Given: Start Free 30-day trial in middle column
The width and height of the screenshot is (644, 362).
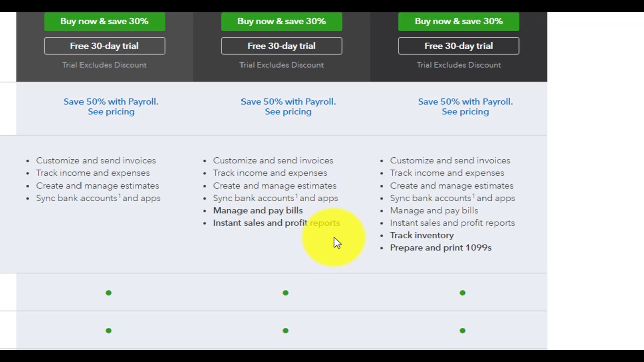Looking at the screenshot, I should (281, 46).
